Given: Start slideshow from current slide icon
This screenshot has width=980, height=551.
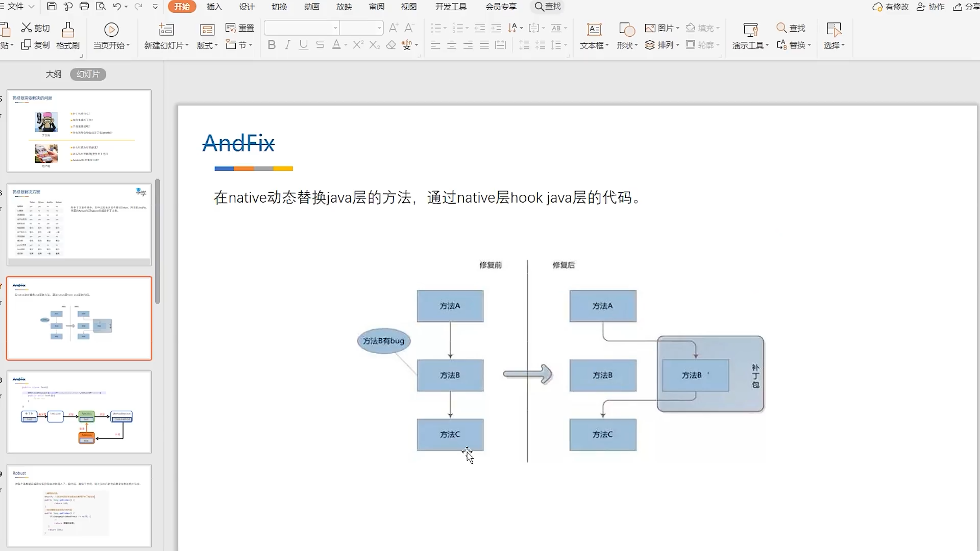Looking at the screenshot, I should point(111,30).
